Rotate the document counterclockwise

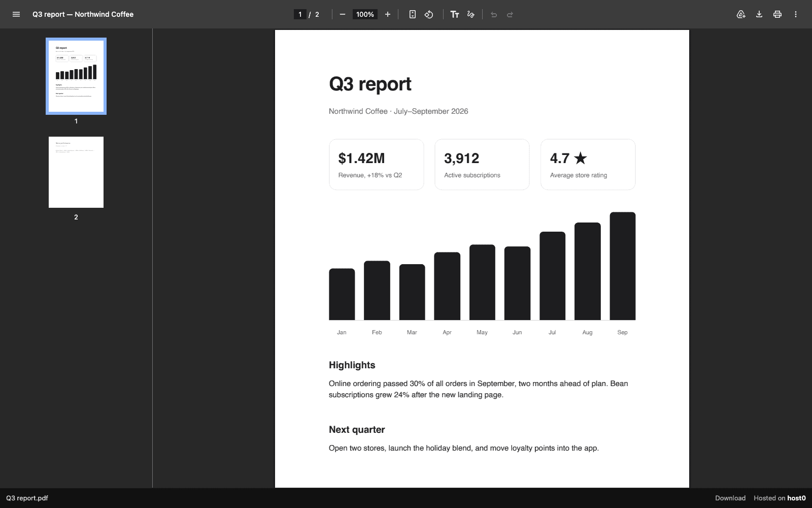coord(429,14)
